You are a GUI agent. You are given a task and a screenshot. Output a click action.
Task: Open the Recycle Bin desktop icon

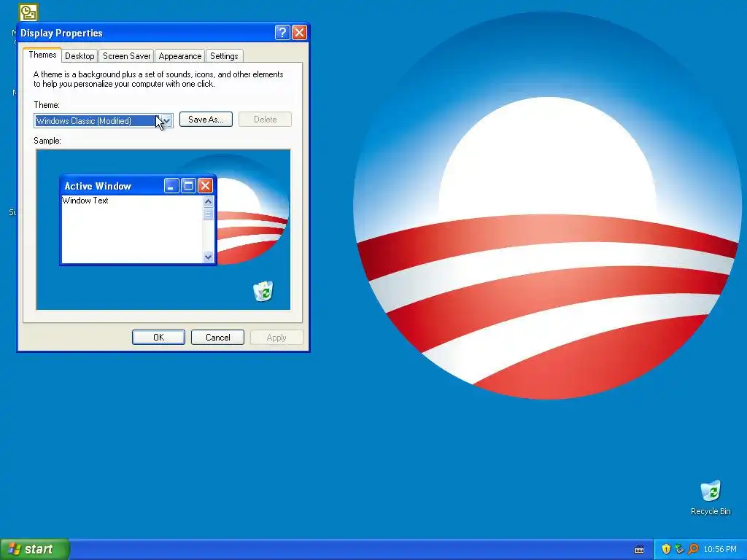(x=711, y=497)
